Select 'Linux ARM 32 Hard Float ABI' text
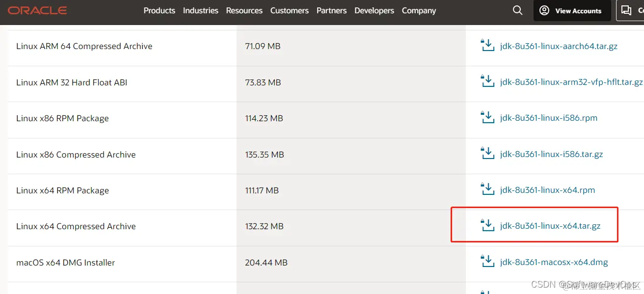This screenshot has height=294, width=644. tap(72, 82)
